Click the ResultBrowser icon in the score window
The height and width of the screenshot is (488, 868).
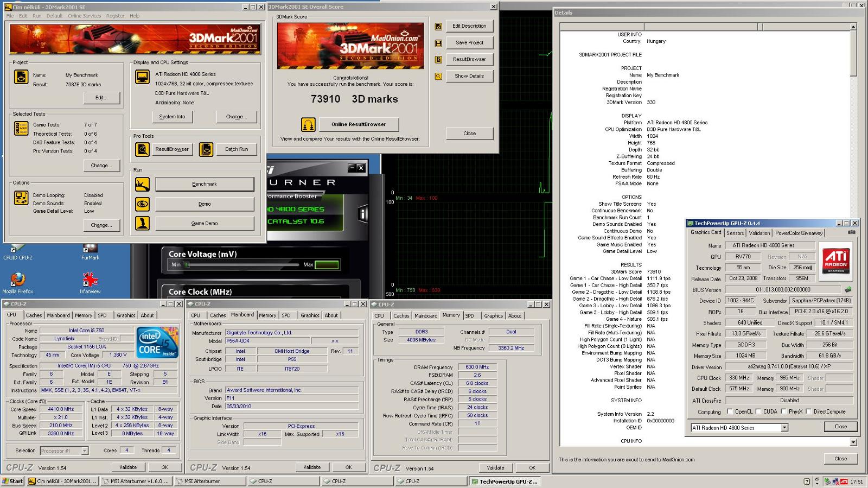point(438,60)
